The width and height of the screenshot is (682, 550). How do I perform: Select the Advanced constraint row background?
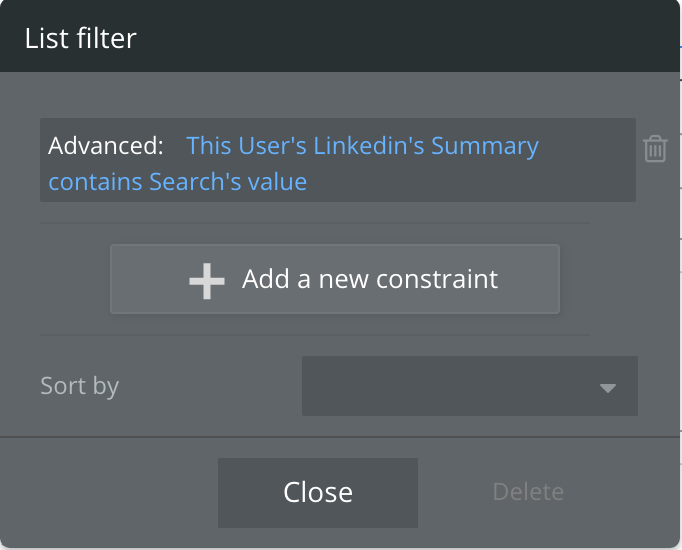click(x=580, y=182)
